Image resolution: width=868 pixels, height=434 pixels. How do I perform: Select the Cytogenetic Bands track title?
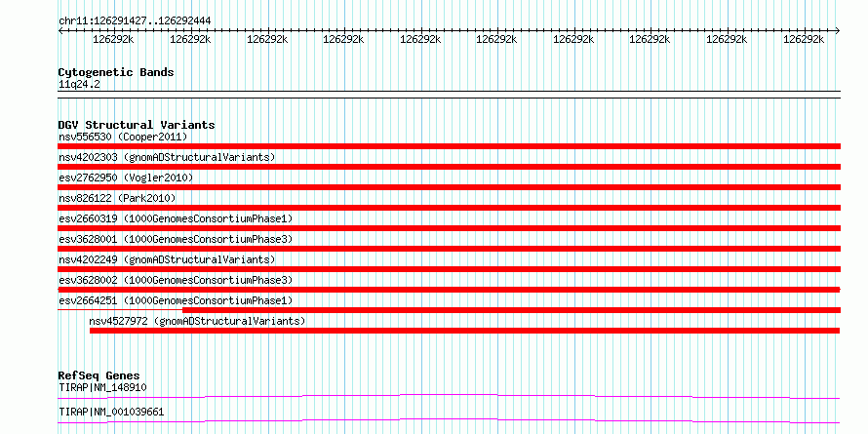coord(116,72)
